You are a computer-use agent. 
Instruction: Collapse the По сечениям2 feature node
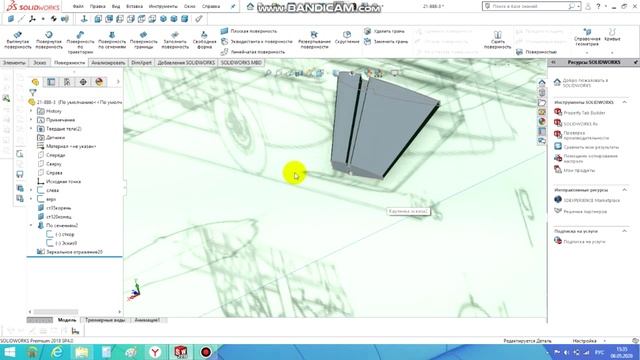[x=31, y=226]
